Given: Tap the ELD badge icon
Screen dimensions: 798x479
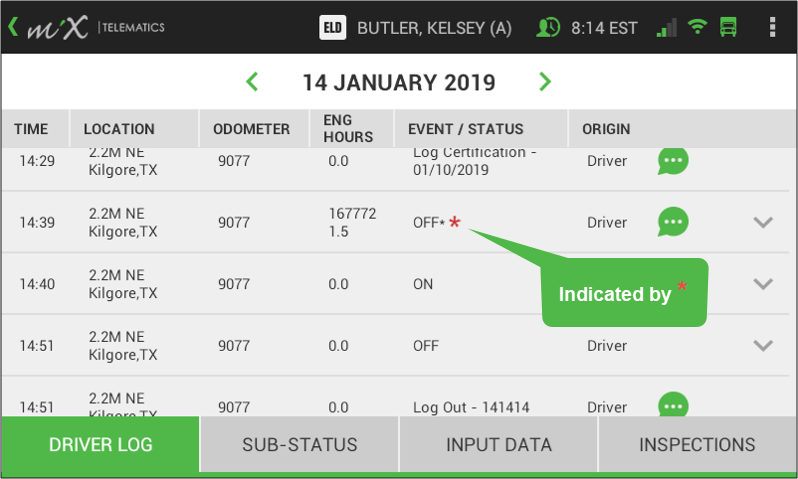Looking at the screenshot, I should [x=332, y=27].
